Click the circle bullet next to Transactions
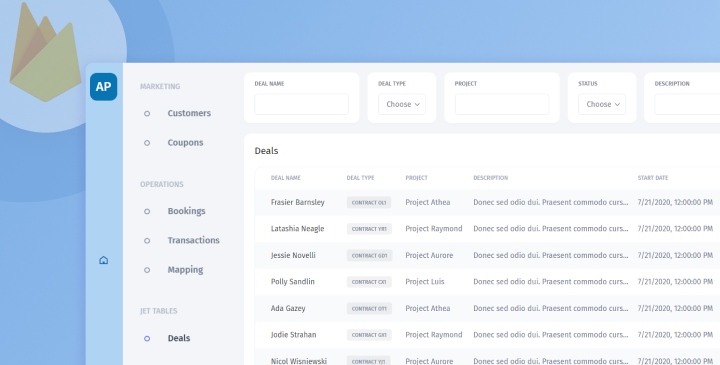Image resolution: width=720 pixels, height=365 pixels. (x=147, y=241)
